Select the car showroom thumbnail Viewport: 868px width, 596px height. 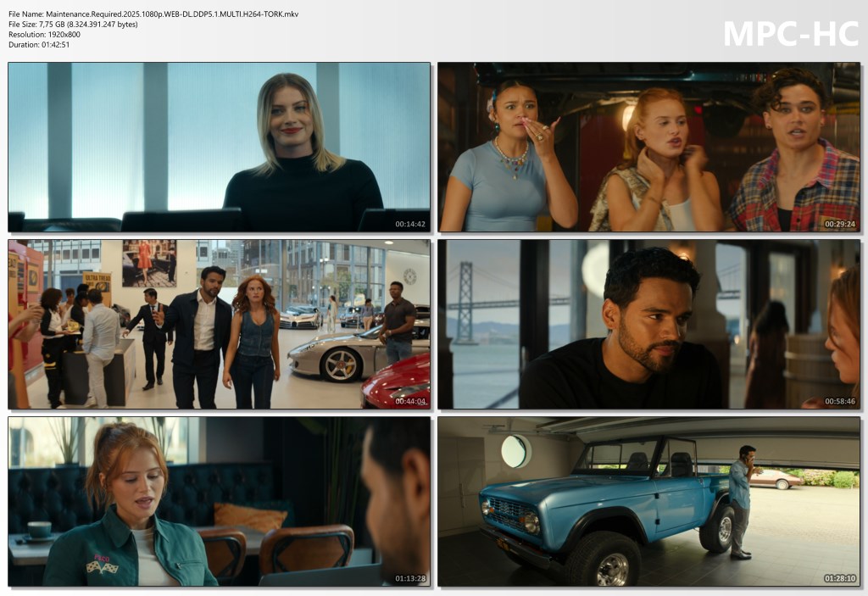pyautogui.click(x=219, y=324)
